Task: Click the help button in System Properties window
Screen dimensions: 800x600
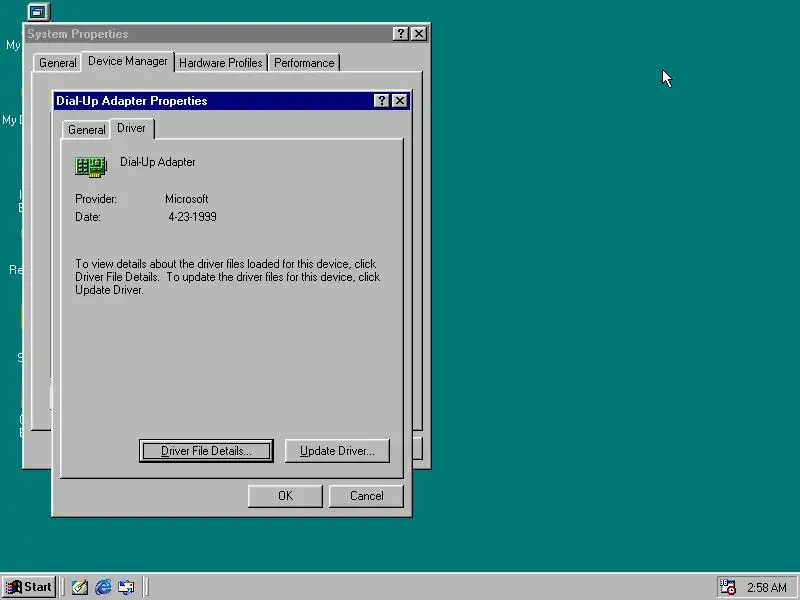Action: pyautogui.click(x=401, y=34)
